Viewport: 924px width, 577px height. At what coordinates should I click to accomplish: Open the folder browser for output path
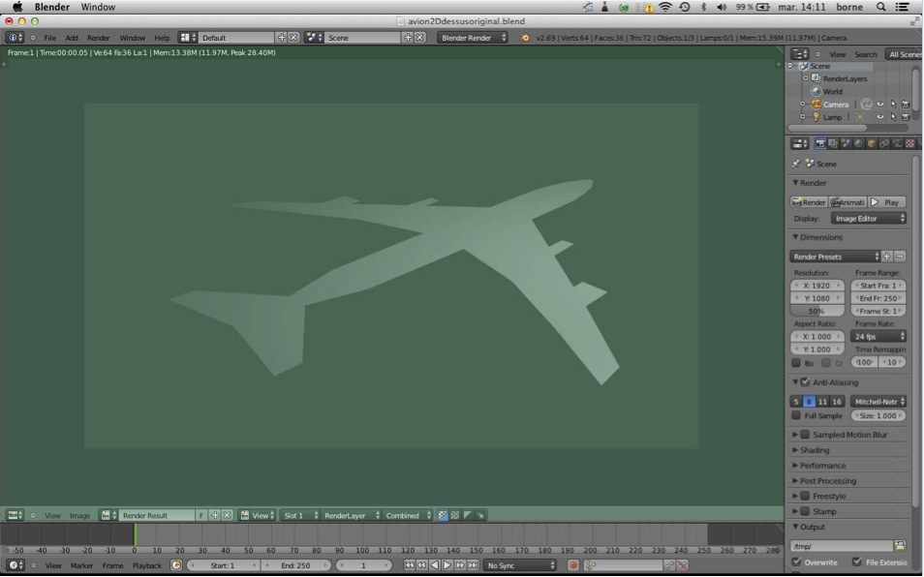coord(900,546)
